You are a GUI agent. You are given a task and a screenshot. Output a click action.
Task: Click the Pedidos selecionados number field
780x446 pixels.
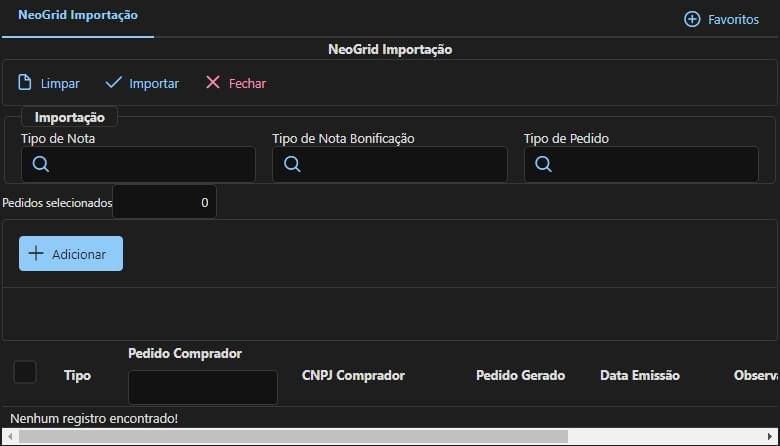(x=165, y=202)
